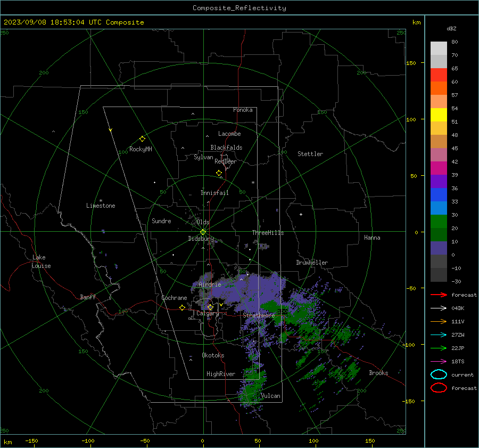Click the red forecast ellipse in legend

coord(439,388)
